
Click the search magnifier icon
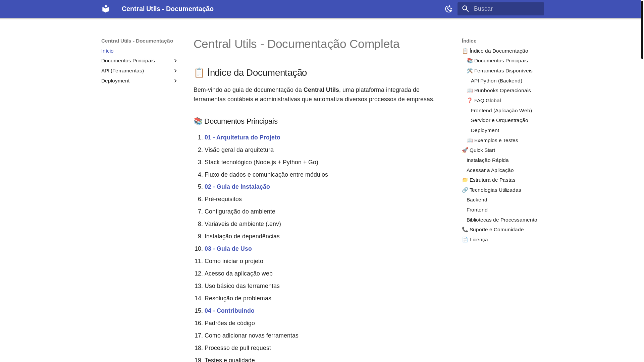pyautogui.click(x=465, y=9)
